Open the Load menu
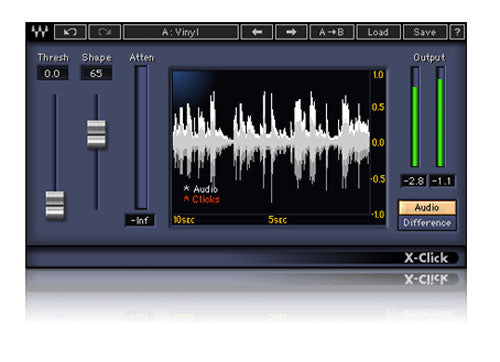Image resolution: width=500 pixels, height=362 pixels. (378, 32)
